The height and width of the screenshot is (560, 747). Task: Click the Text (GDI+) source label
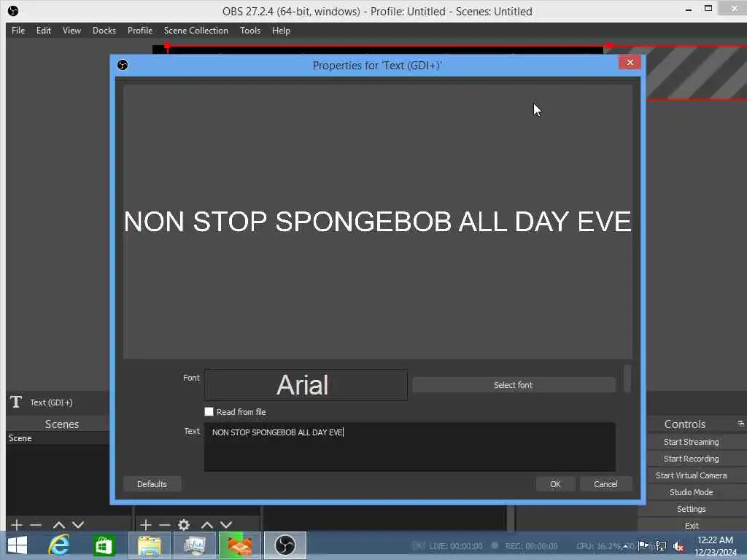point(52,402)
